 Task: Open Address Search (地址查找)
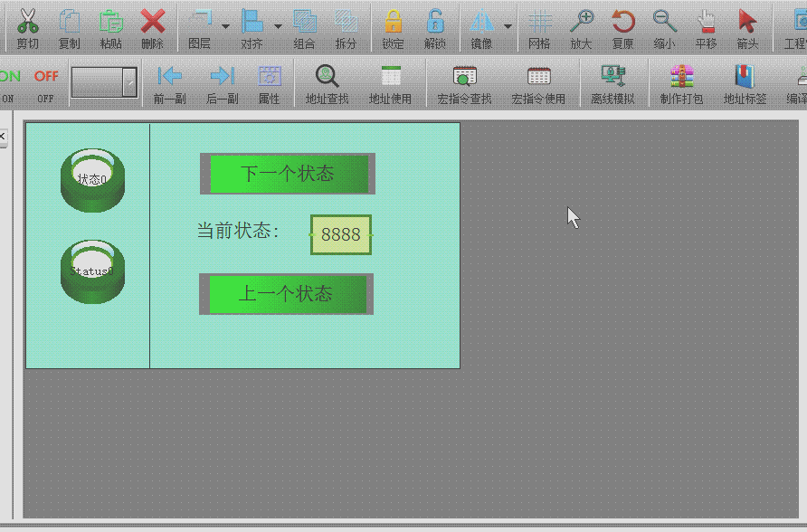pos(327,78)
